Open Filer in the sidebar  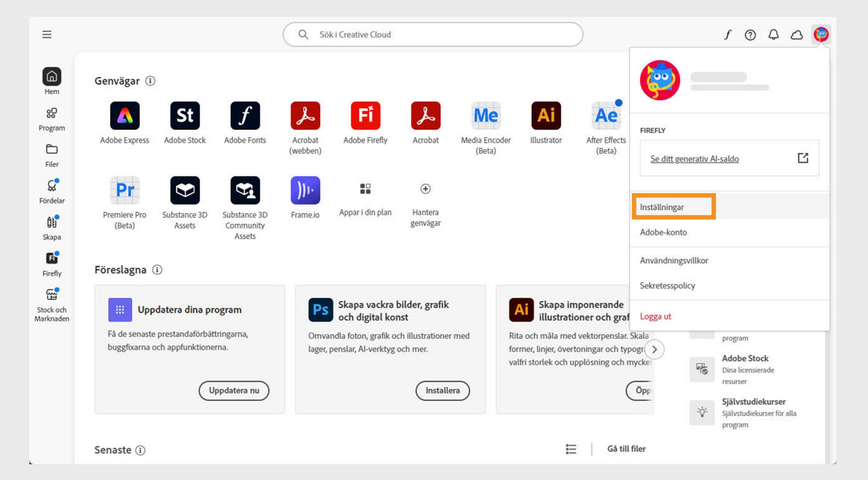(x=52, y=156)
